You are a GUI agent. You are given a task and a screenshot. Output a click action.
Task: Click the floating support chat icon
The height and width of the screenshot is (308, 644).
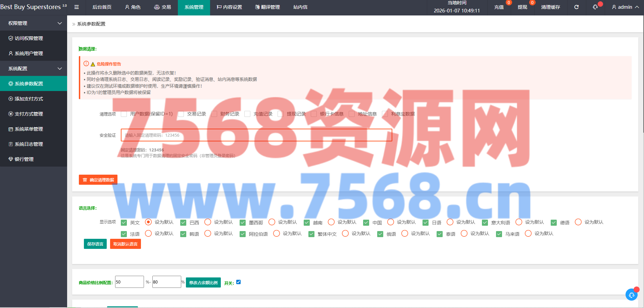coord(631,295)
